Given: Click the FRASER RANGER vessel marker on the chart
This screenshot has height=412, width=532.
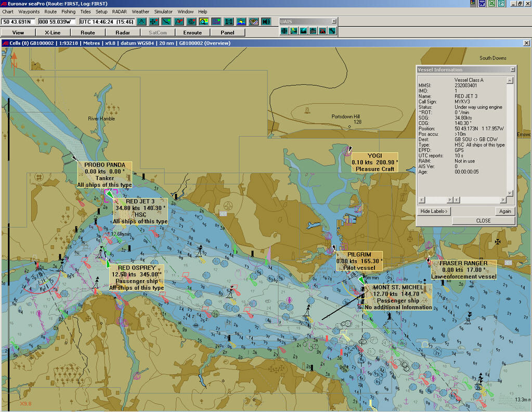Looking at the screenshot, I should click(x=428, y=260).
